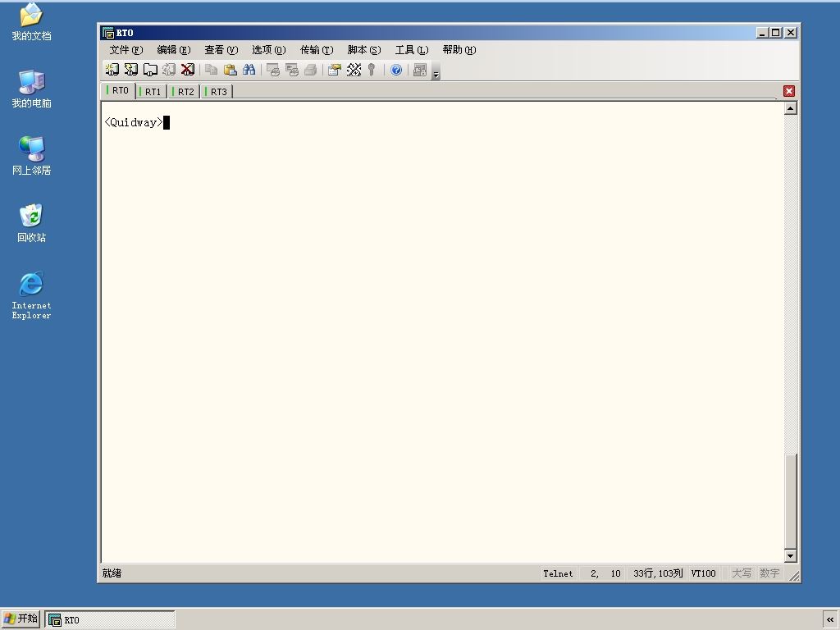Open Session Options properties icon

tap(335, 70)
